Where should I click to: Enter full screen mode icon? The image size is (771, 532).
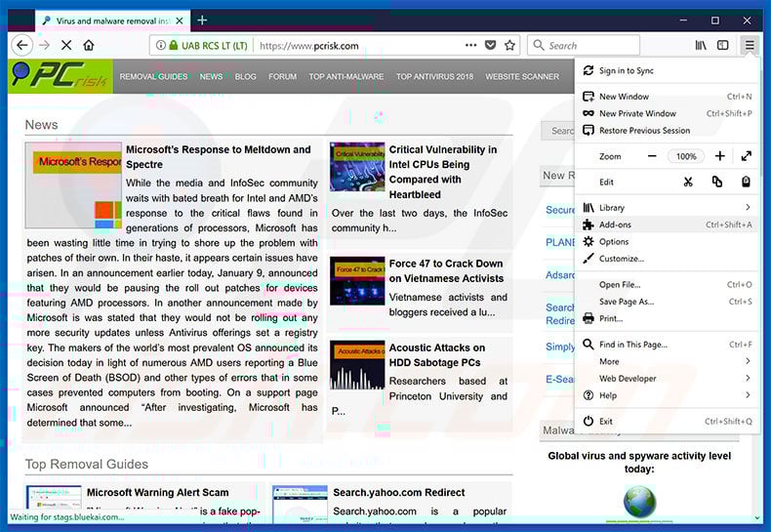click(x=747, y=156)
